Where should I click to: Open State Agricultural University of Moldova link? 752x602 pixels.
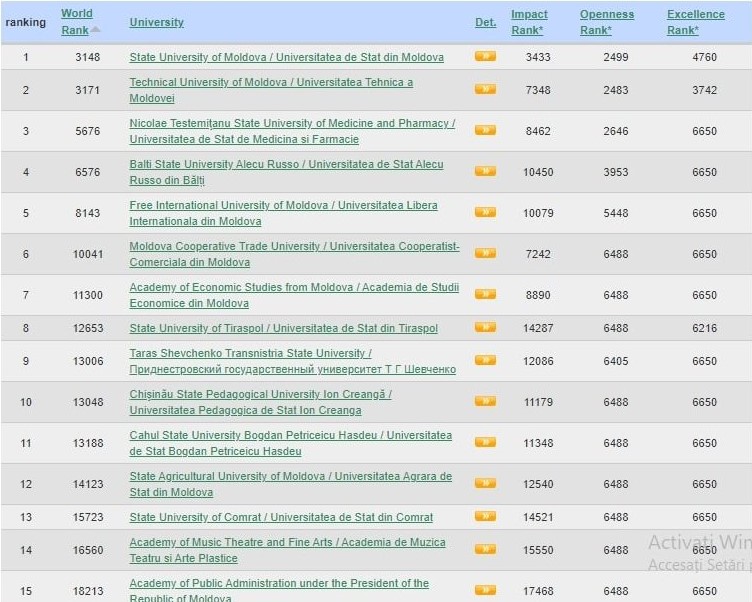tap(291, 484)
